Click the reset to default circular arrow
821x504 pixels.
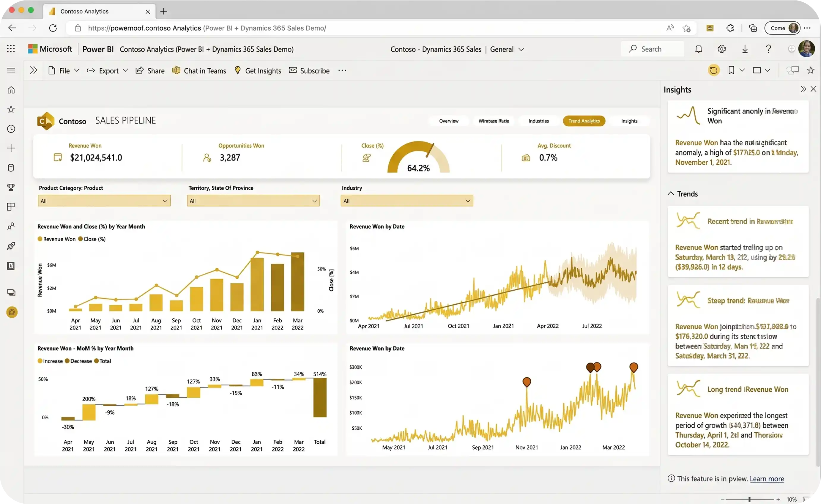click(x=714, y=70)
